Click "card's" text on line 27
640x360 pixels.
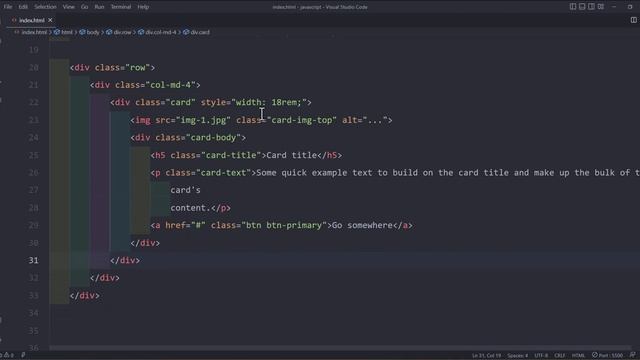[185, 190]
